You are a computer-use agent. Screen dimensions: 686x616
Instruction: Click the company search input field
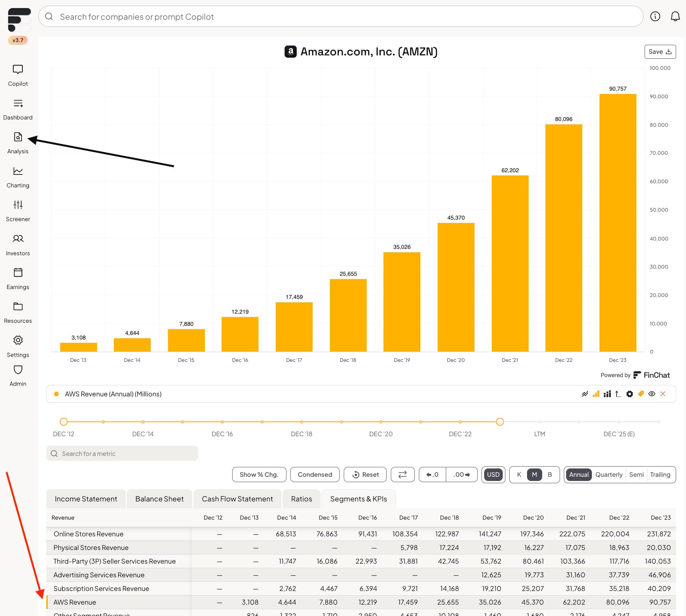(x=341, y=16)
